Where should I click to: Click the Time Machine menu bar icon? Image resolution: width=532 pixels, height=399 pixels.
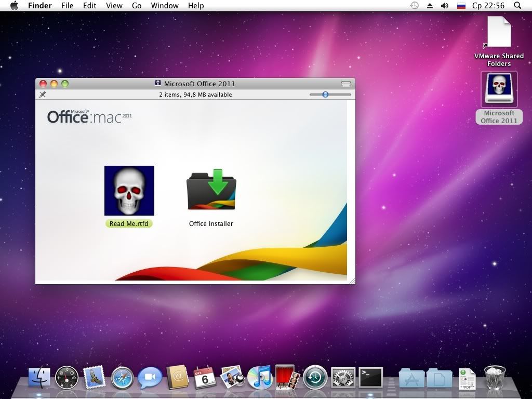tap(414, 5)
